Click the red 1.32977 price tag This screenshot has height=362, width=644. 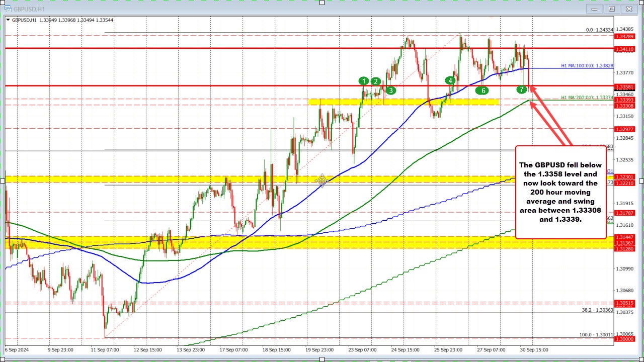click(624, 129)
